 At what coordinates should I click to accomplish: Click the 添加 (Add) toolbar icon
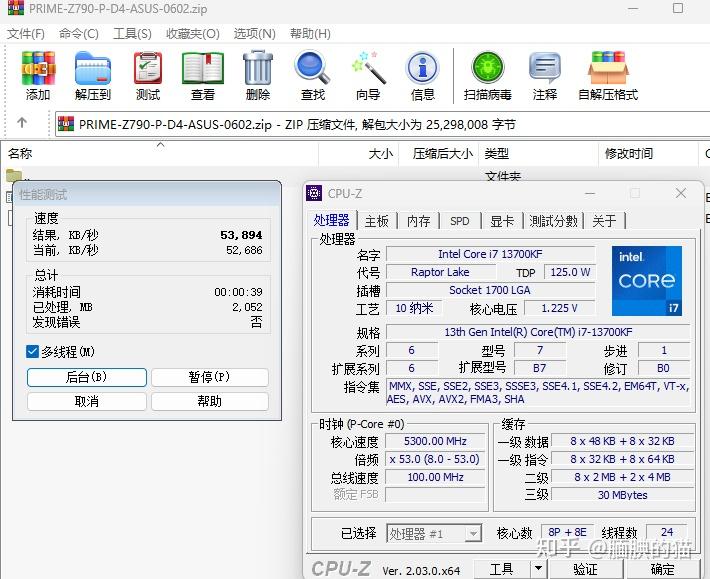point(38,68)
